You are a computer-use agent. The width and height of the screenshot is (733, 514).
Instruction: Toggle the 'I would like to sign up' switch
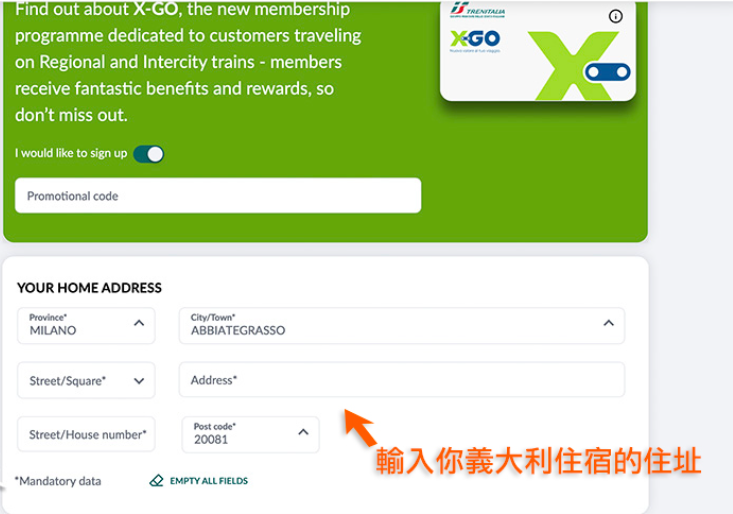coord(149,154)
